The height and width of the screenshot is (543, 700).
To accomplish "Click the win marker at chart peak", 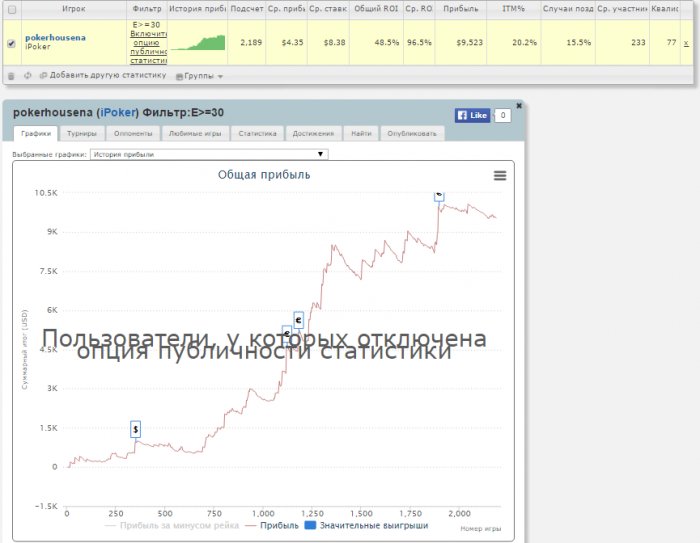I will point(439,196).
